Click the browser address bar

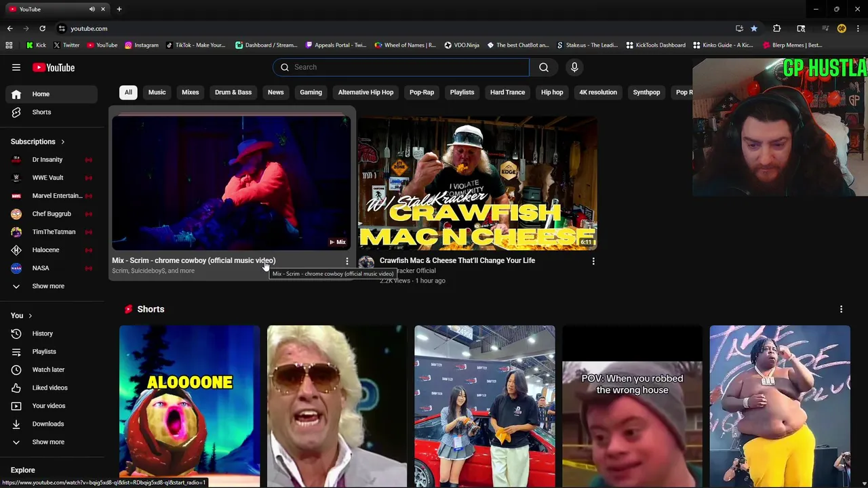(x=393, y=28)
